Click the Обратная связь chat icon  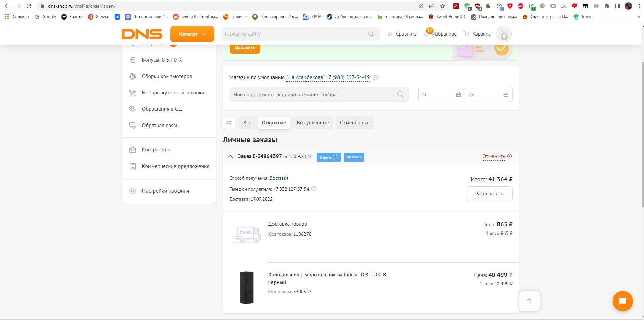pos(133,126)
